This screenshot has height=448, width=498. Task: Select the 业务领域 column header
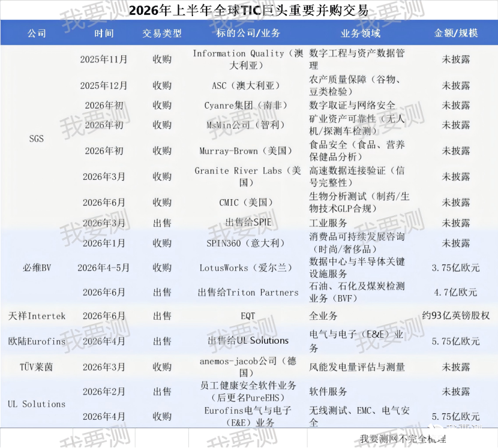pos(360,33)
